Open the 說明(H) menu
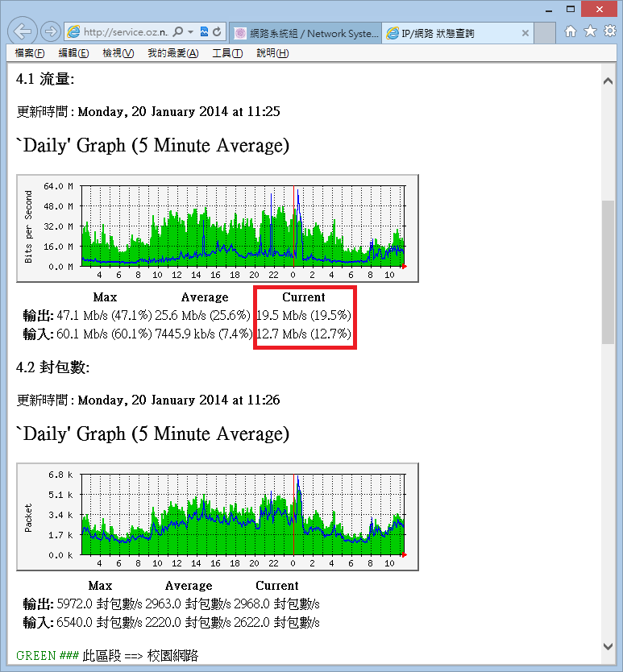 pyautogui.click(x=272, y=53)
